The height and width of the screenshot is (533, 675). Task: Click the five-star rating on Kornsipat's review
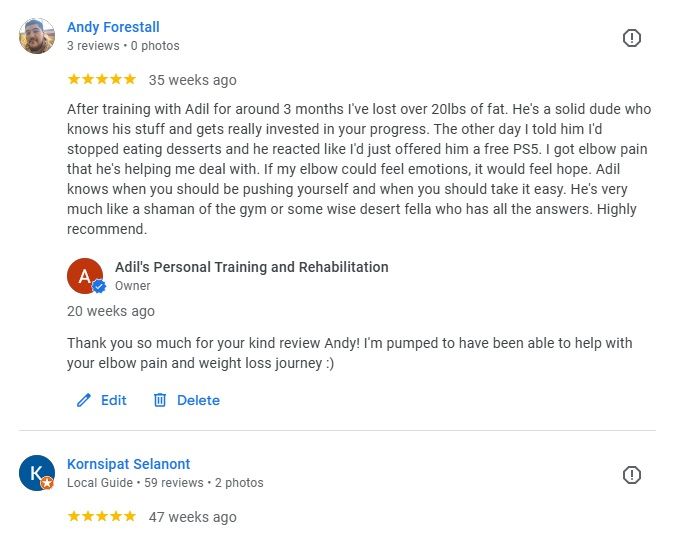click(101, 516)
